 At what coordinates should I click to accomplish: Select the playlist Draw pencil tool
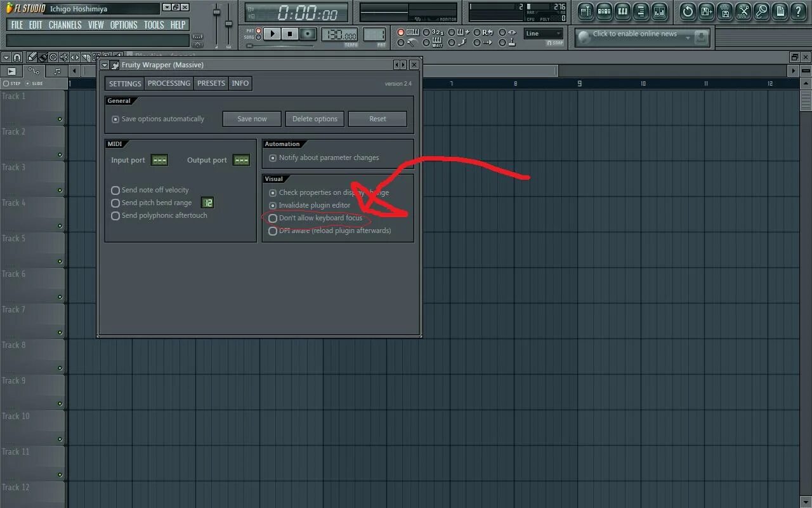(31, 58)
